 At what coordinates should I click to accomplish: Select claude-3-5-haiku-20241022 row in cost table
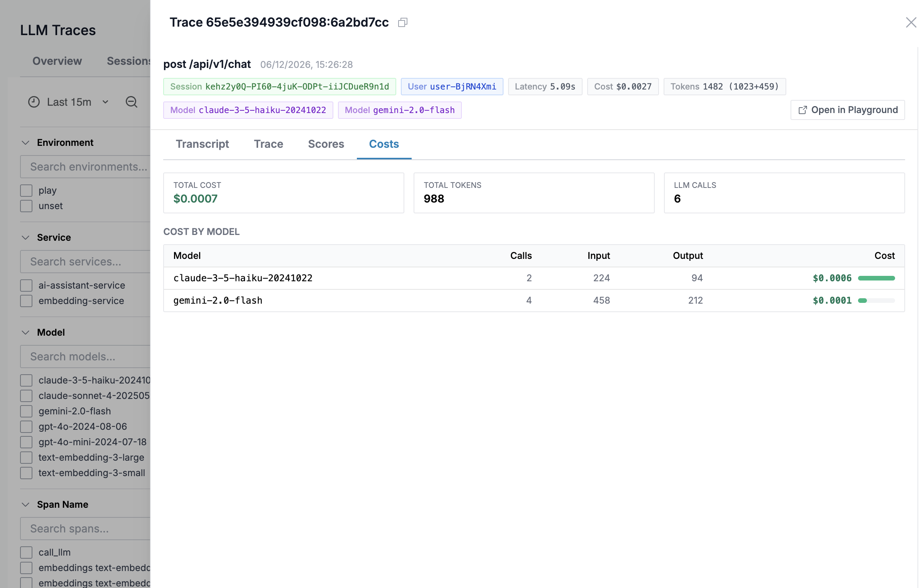(x=534, y=278)
